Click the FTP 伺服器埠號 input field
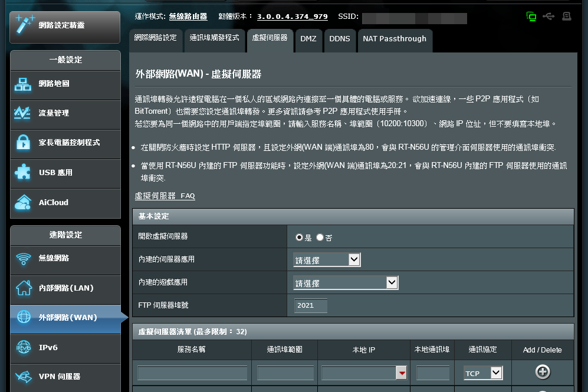The image size is (588, 392). coord(310,305)
